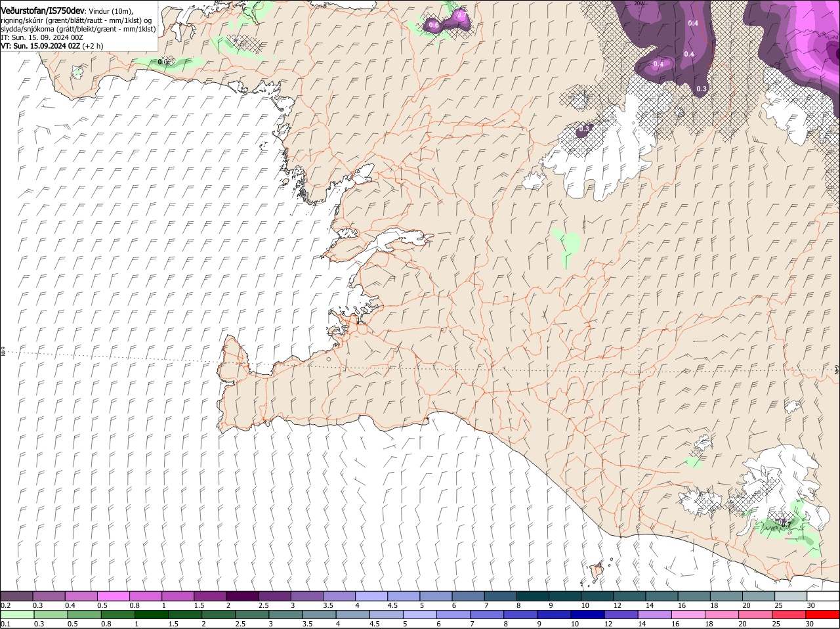Image resolution: width=840 pixels, height=629 pixels.
Task: Click the '30' label in the lower legend
Action: tap(809, 624)
